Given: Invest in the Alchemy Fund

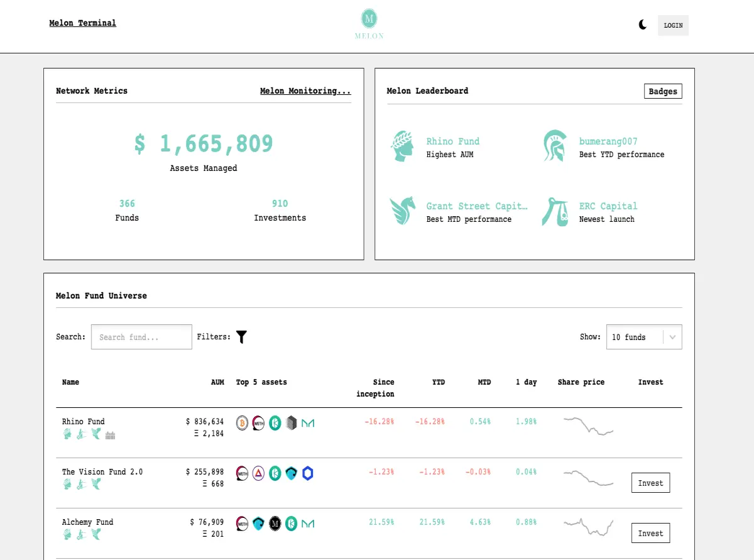Looking at the screenshot, I should pyautogui.click(x=650, y=533).
